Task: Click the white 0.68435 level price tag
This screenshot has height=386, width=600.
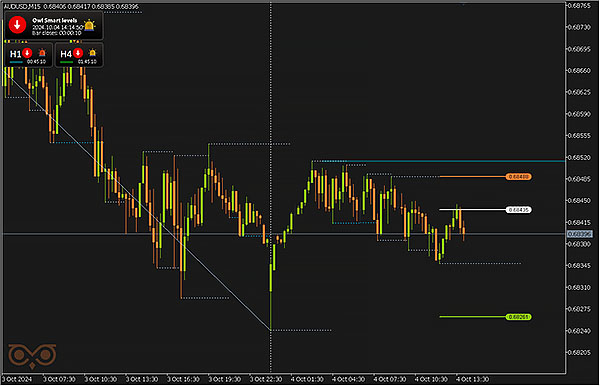Action: [518, 210]
